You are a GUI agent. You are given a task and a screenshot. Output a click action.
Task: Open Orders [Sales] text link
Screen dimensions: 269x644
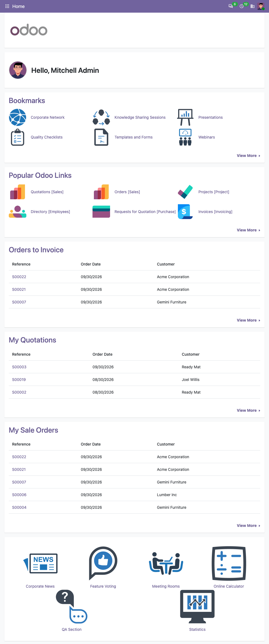click(127, 192)
